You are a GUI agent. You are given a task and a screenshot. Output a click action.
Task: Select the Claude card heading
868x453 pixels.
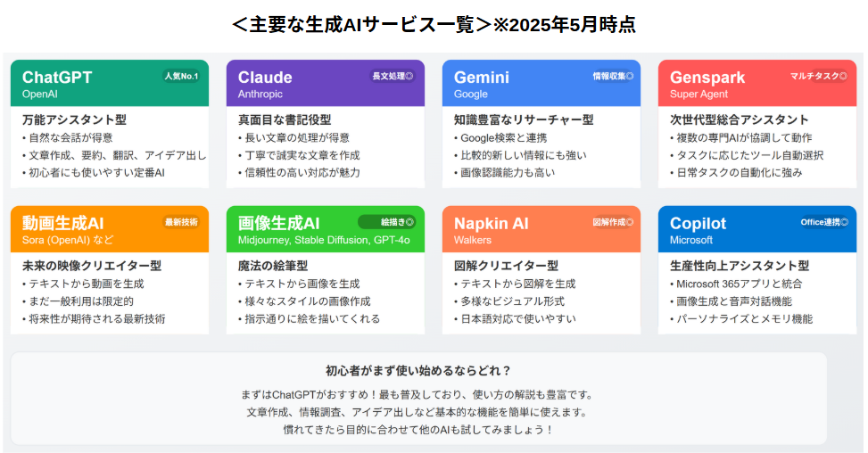pos(265,78)
